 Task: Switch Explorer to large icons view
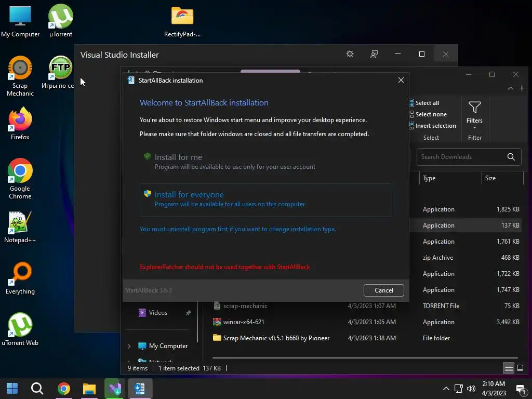(x=520, y=368)
